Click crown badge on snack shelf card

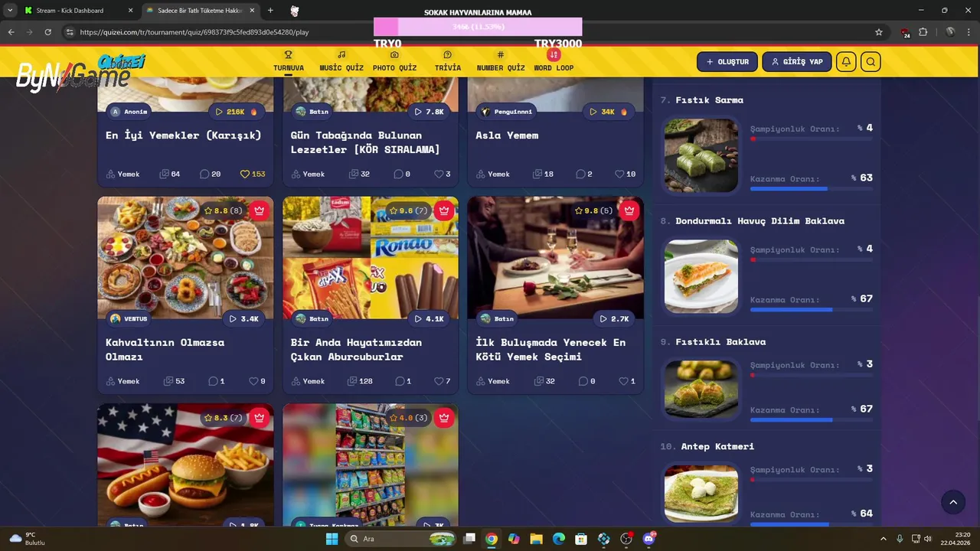pyautogui.click(x=444, y=418)
